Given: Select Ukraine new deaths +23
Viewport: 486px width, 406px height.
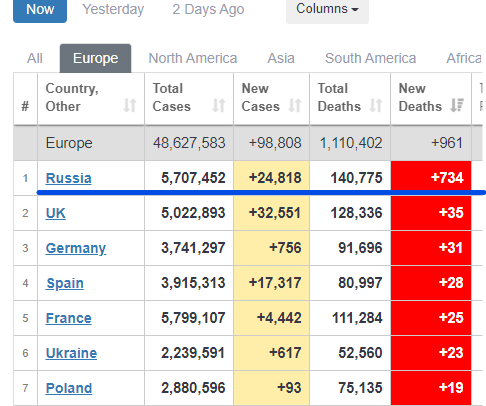Looking at the screenshot, I should 451,353.
